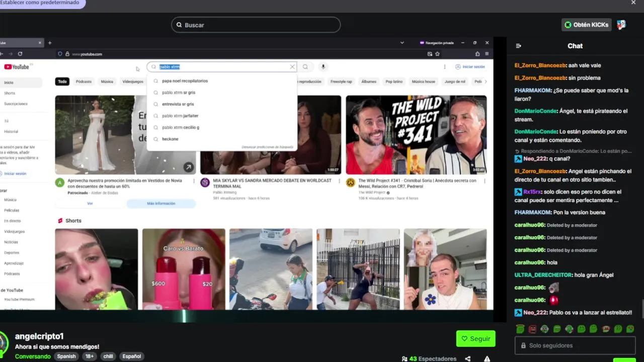644x362 pixels.
Task: Select the 'Música' filter chip
Action: click(107, 81)
